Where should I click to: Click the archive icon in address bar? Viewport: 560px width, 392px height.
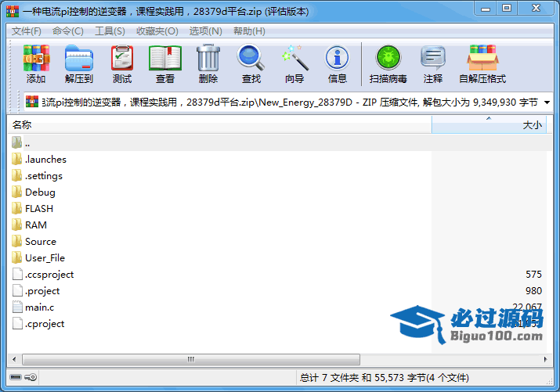coord(32,102)
